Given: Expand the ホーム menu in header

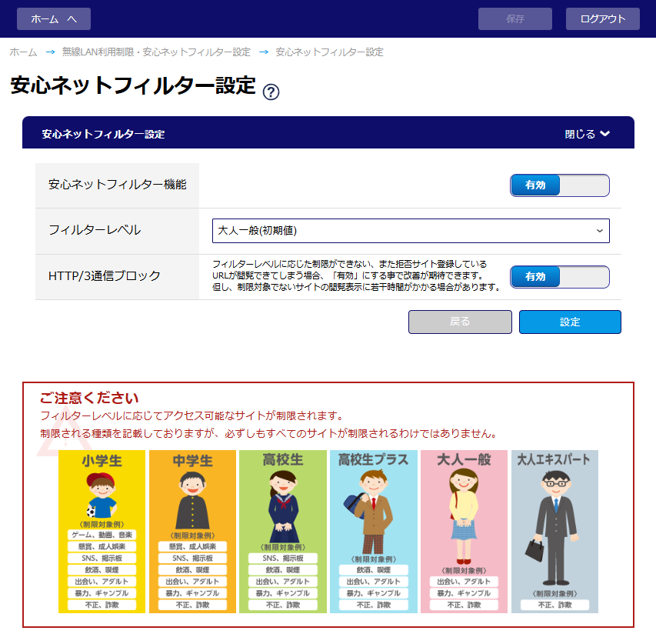Looking at the screenshot, I should coord(54,18).
